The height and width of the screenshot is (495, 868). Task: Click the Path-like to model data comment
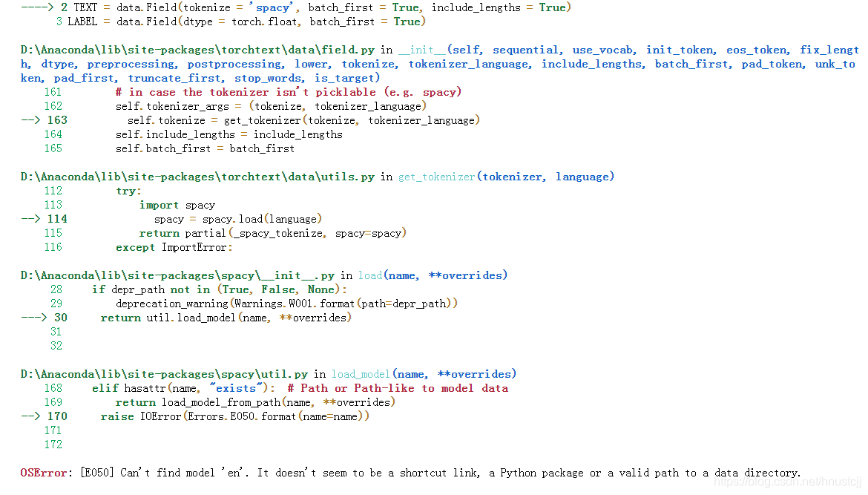(x=398, y=388)
